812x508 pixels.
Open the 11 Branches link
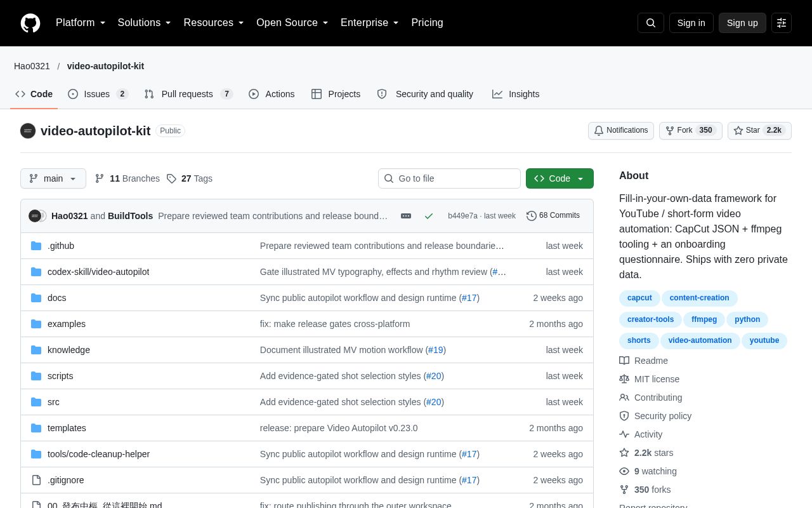tap(128, 178)
